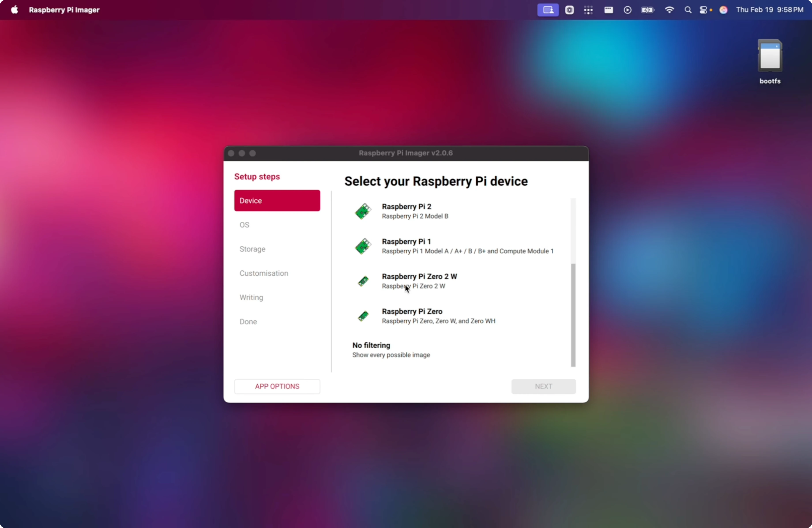Click the Raspberry Pi Zero board icon
812x528 pixels.
tap(363, 316)
